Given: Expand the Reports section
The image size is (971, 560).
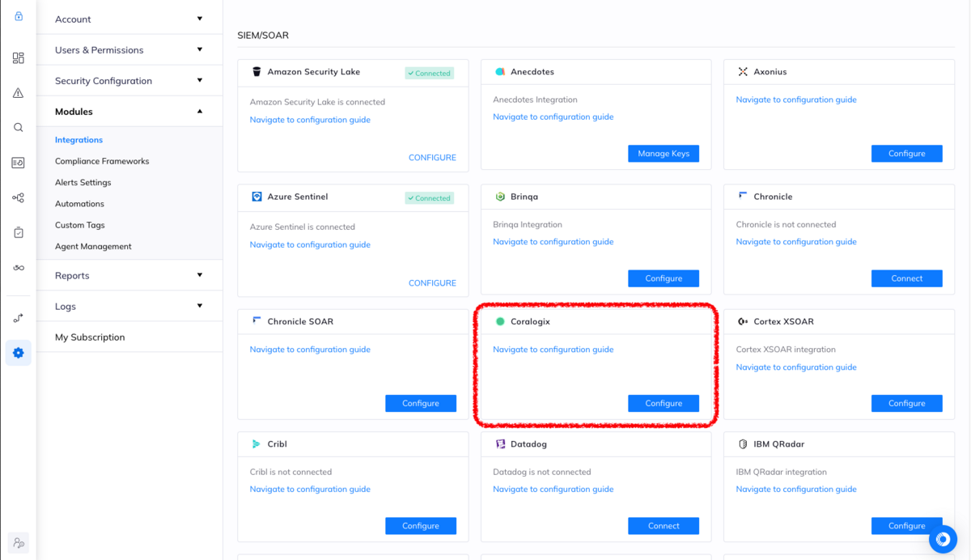Looking at the screenshot, I should [x=129, y=275].
